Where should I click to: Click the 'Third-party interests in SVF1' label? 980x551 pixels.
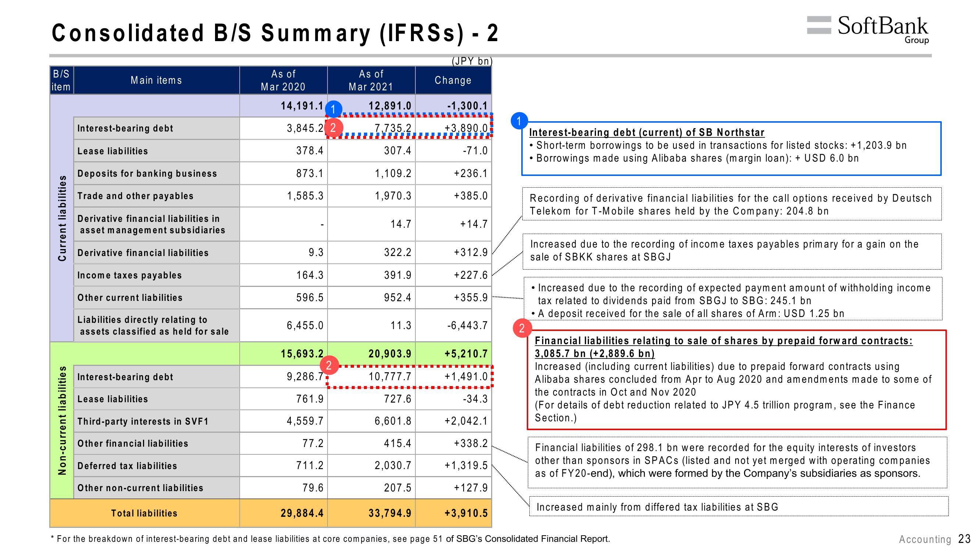[x=143, y=421]
